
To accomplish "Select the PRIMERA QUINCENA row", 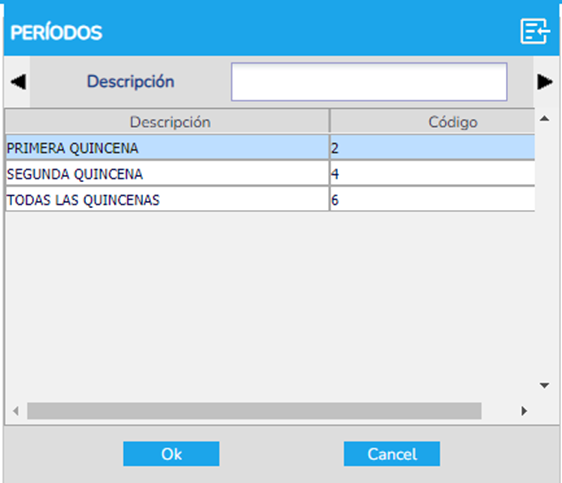I will click(270, 147).
